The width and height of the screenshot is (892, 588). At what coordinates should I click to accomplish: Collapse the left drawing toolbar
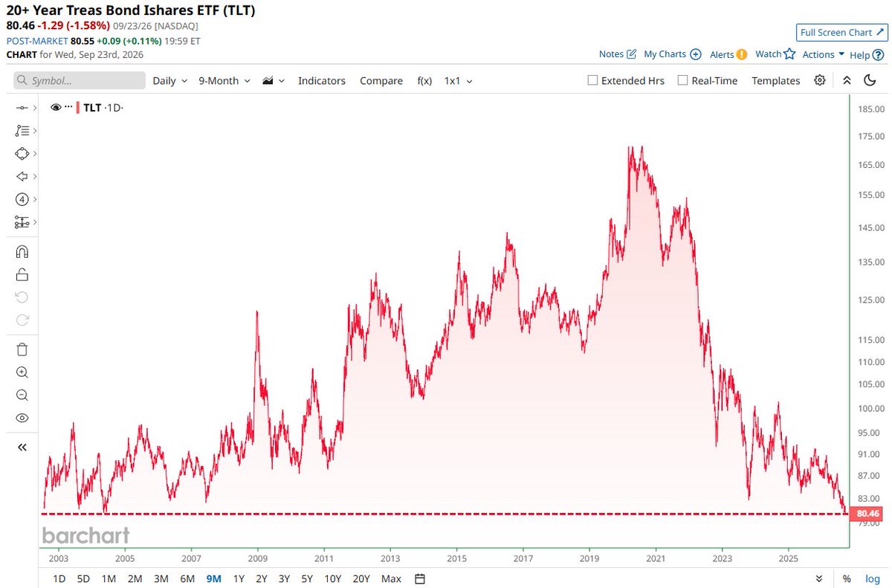[22, 447]
